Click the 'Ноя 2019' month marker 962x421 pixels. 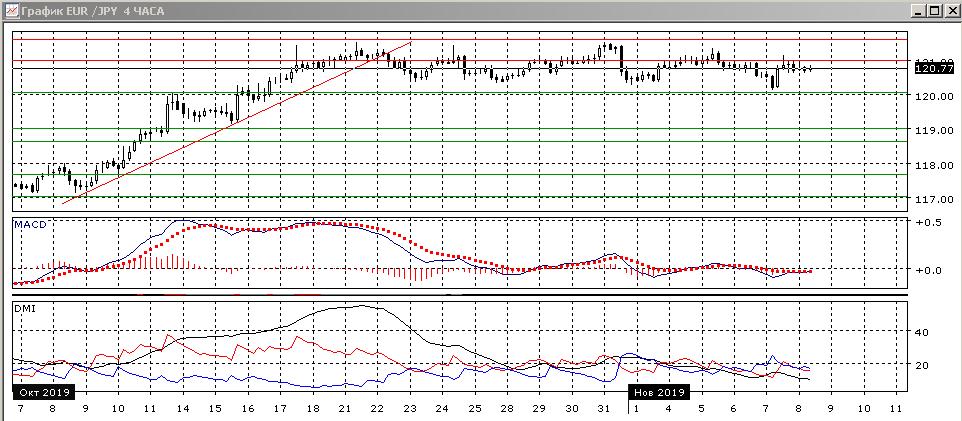[658, 393]
